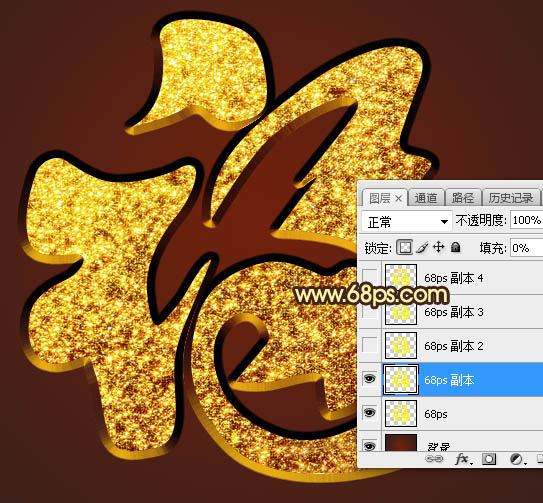543x503 pixels.
Task: Add a layer mask with mask icon
Action: (x=489, y=459)
